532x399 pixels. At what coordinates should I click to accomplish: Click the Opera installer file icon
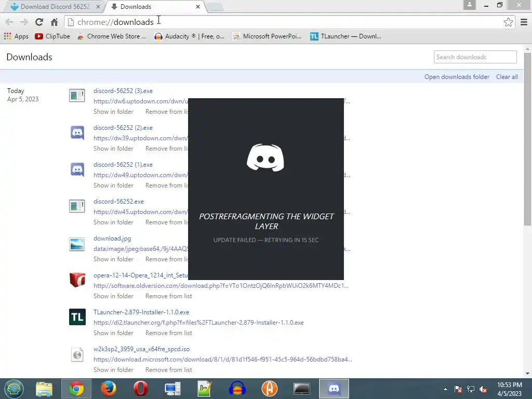(x=77, y=280)
